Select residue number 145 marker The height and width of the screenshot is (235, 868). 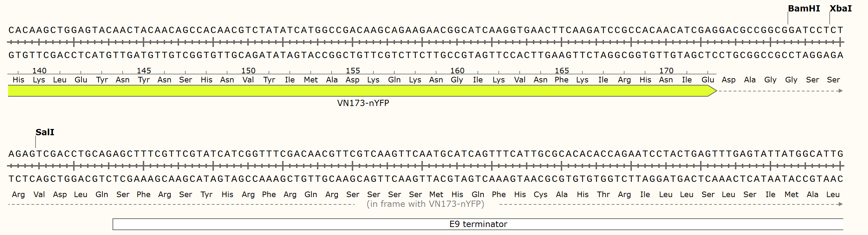[144, 71]
